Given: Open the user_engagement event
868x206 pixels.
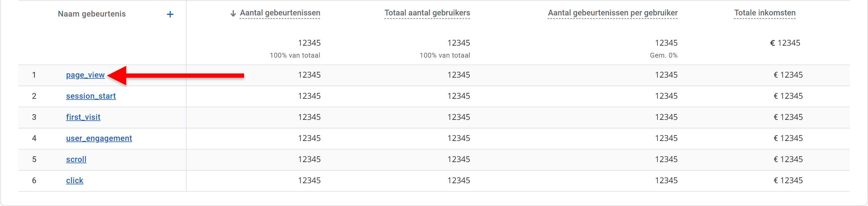Looking at the screenshot, I should 99,138.
